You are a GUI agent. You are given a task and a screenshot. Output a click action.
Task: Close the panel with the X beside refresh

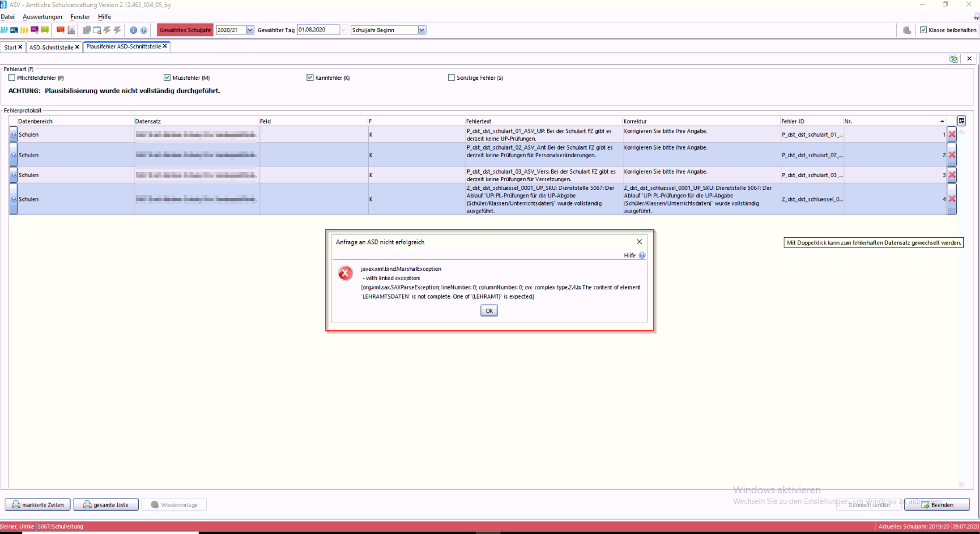pos(970,59)
